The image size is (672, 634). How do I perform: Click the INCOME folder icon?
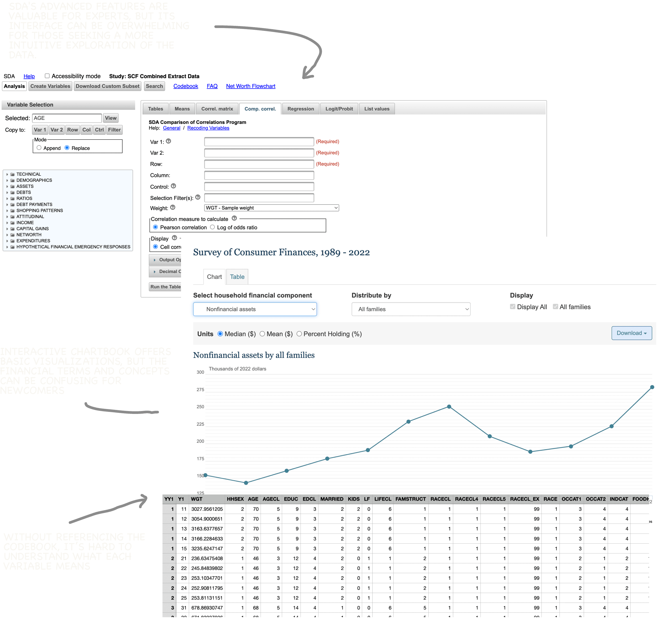tap(13, 223)
